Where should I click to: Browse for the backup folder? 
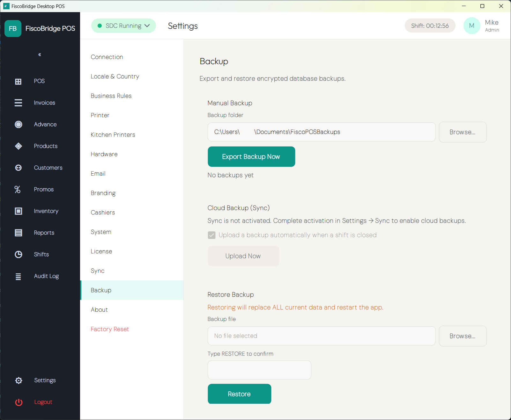pyautogui.click(x=463, y=132)
